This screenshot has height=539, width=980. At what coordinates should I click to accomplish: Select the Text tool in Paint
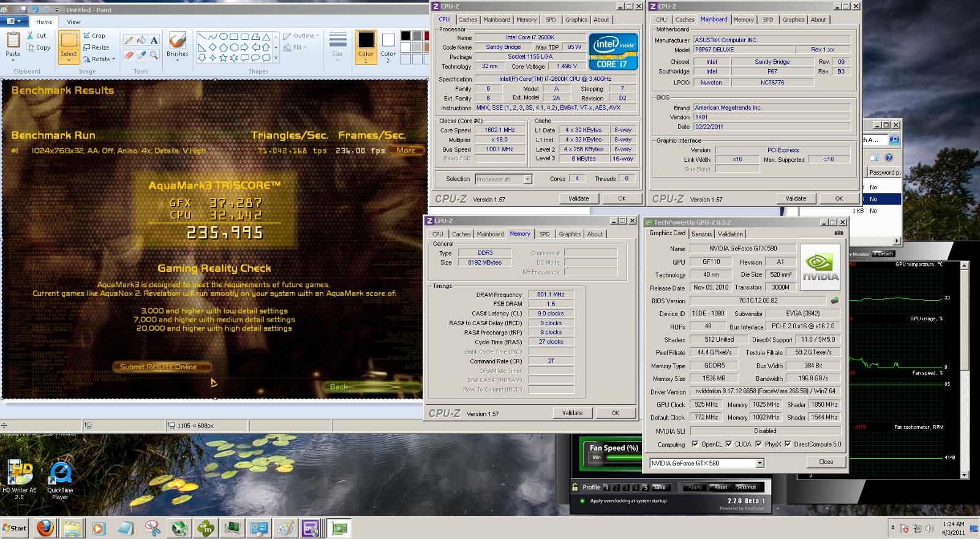(x=154, y=40)
